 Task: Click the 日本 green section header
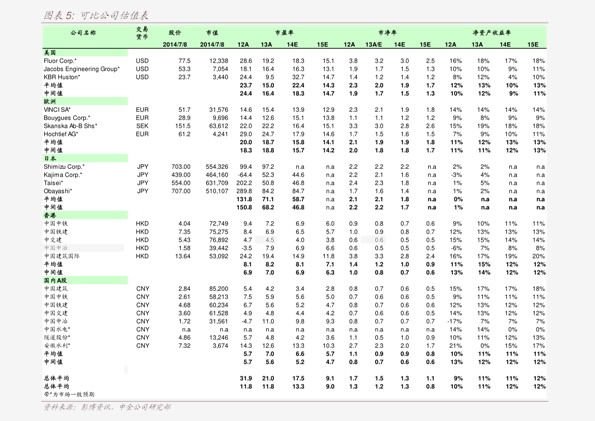pos(85,158)
